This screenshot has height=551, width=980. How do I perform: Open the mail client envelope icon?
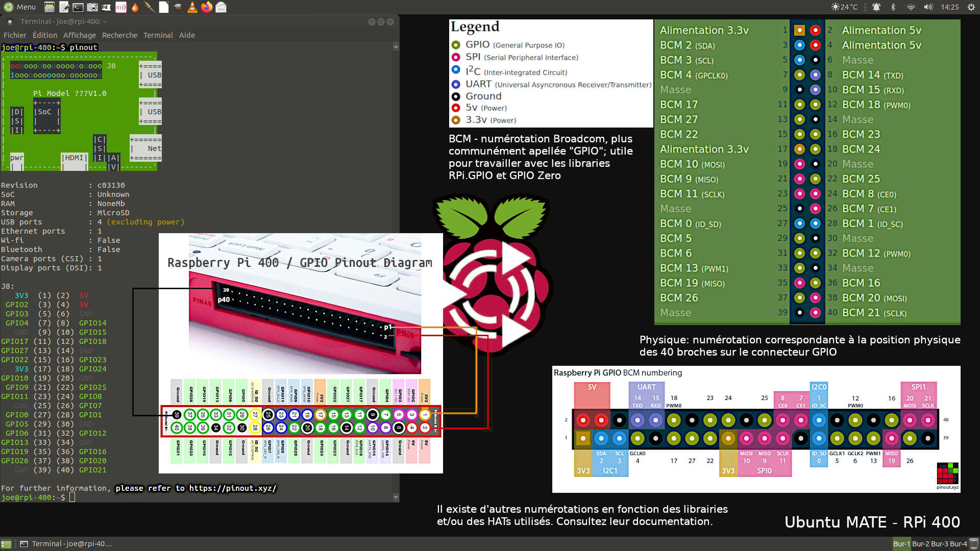[x=220, y=7]
